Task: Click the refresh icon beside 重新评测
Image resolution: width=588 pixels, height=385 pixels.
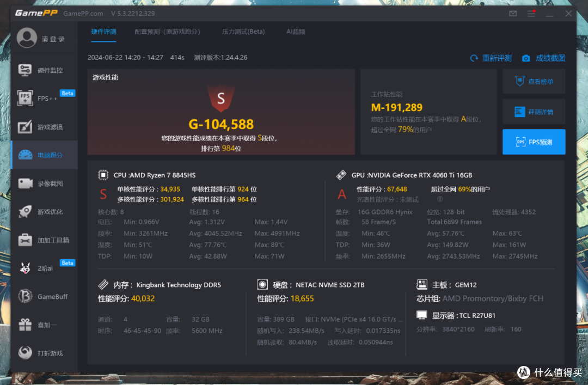Action: click(474, 58)
